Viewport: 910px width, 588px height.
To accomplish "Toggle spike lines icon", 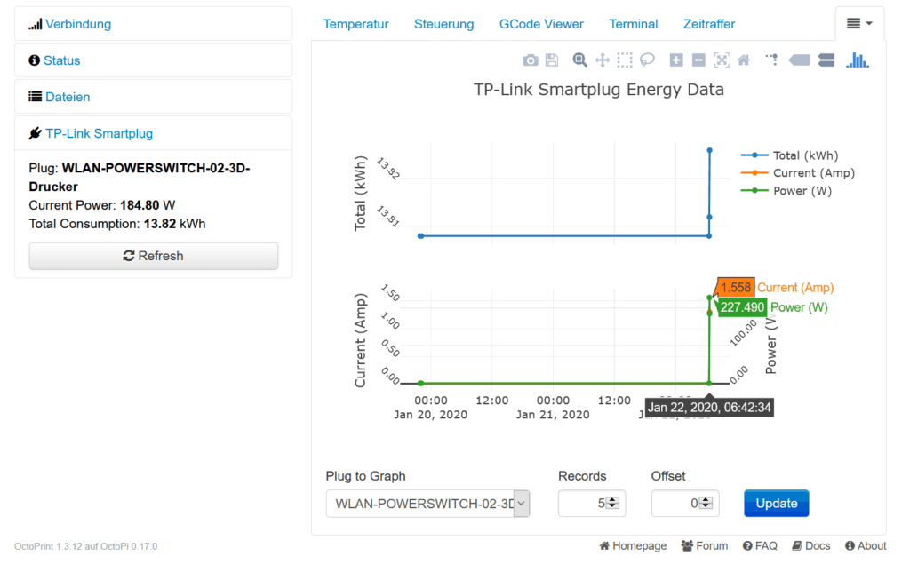I will click(x=772, y=60).
